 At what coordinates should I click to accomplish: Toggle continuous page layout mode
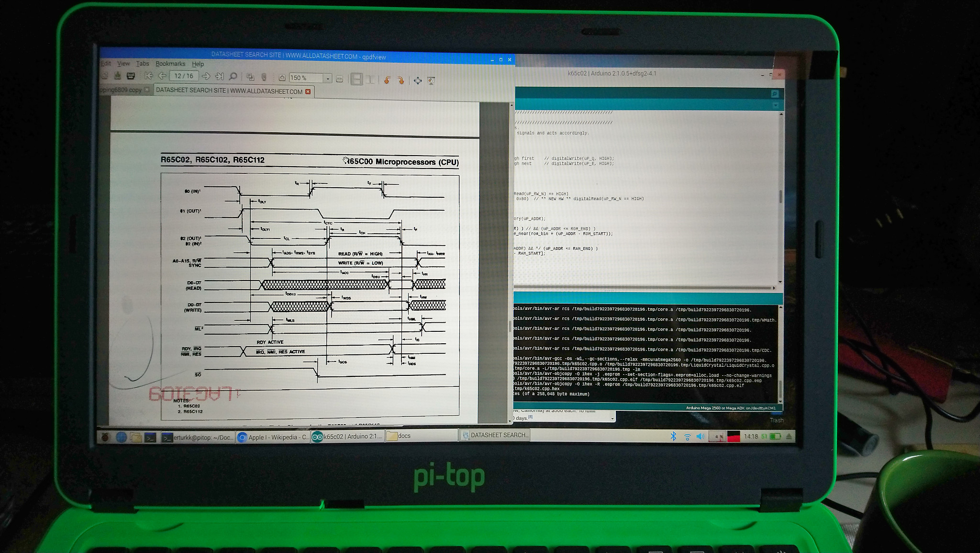[356, 79]
